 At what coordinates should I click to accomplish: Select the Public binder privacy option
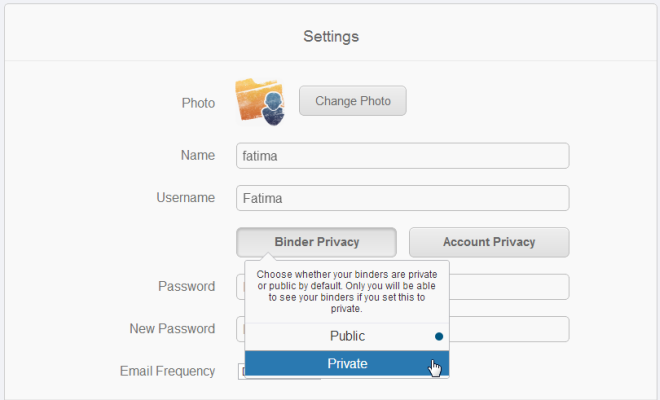click(x=347, y=336)
